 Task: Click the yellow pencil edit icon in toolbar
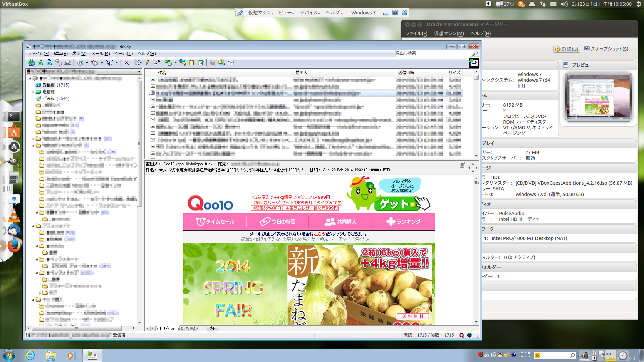click(x=147, y=63)
